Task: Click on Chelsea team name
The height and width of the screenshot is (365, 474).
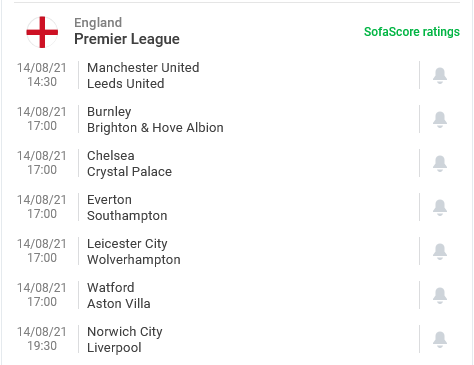Action: tap(111, 156)
